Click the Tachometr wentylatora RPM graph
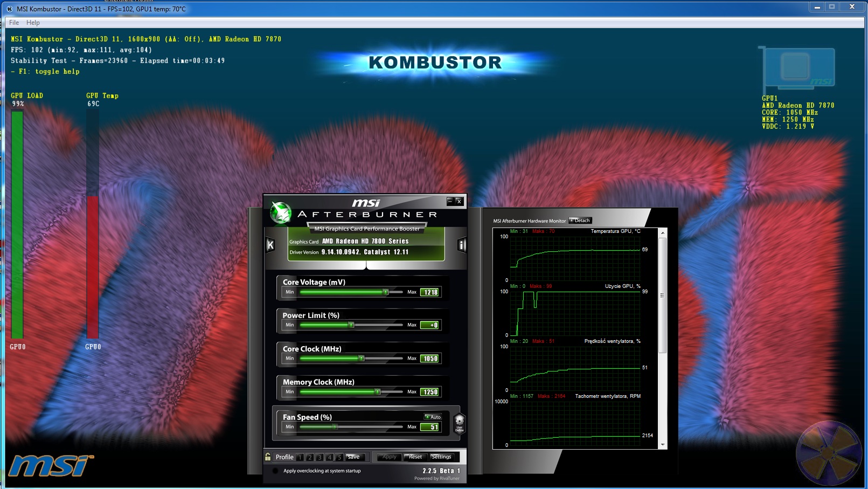 point(575,423)
